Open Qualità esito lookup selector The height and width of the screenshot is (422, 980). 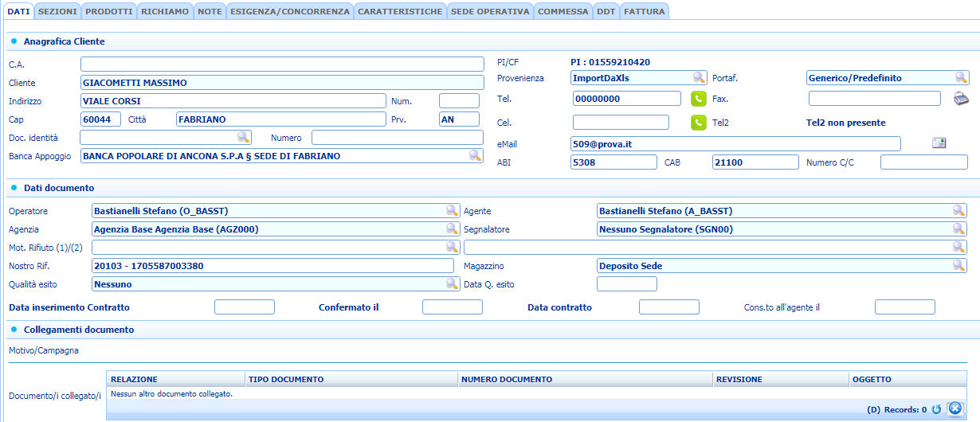click(x=452, y=283)
